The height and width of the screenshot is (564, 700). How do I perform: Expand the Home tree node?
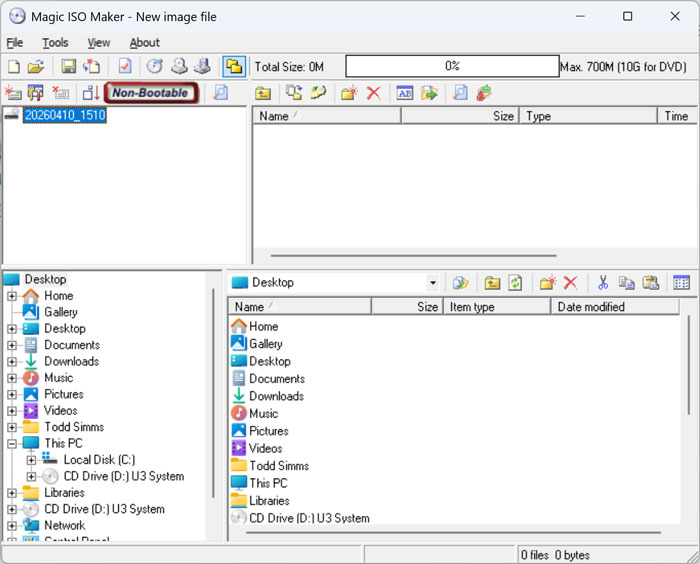point(12,296)
